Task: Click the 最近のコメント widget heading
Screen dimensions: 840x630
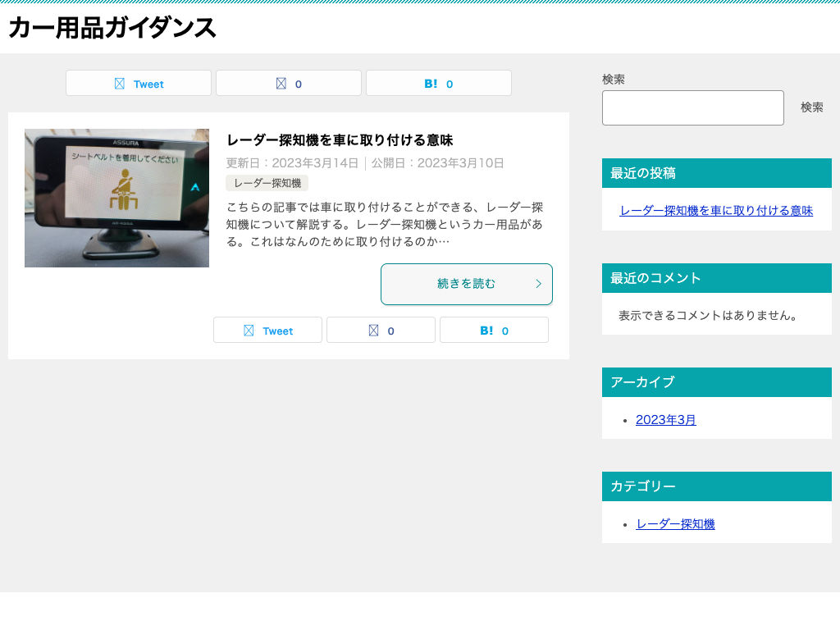Action: [655, 278]
